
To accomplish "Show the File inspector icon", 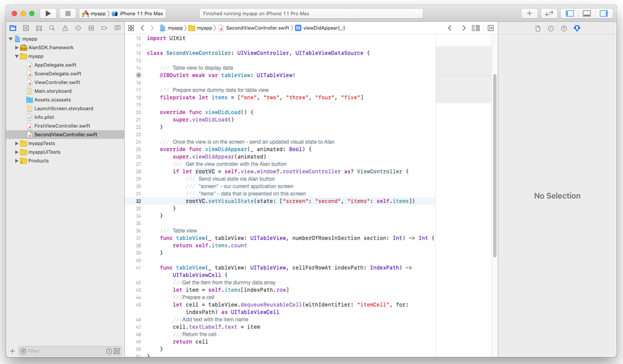I will (x=538, y=27).
